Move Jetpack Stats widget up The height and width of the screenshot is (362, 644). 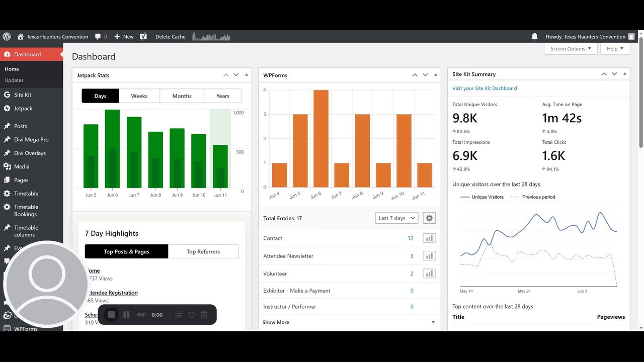(226, 75)
